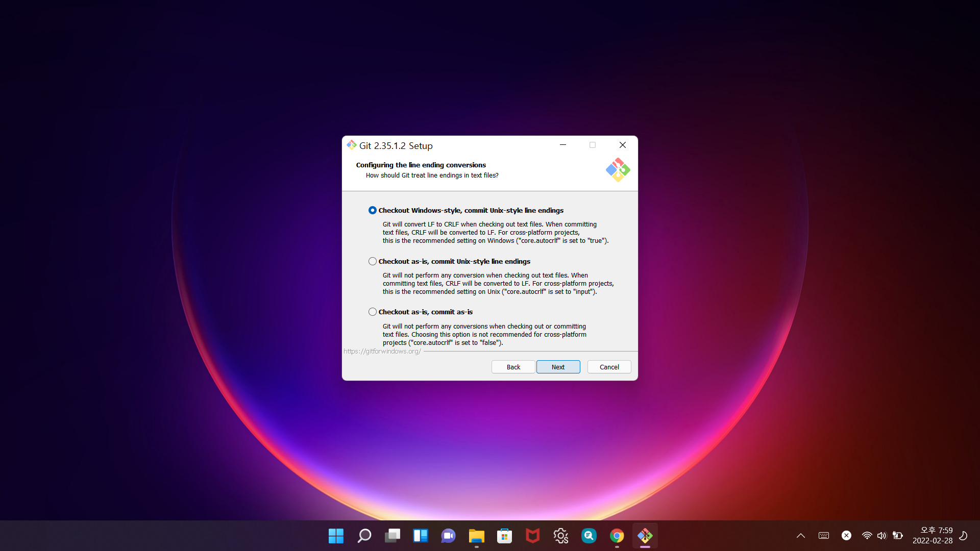Cancel the Git setup
Viewport: 980px width, 551px height.
[609, 367]
